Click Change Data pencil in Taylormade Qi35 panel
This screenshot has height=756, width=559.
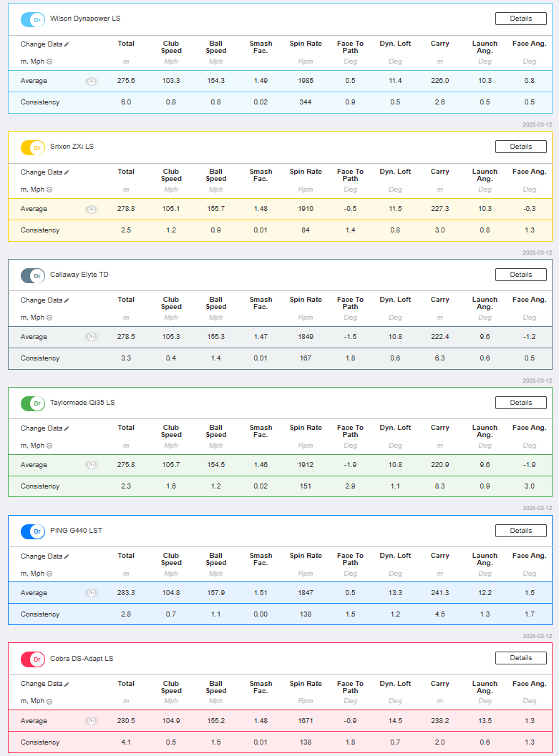coord(67,428)
